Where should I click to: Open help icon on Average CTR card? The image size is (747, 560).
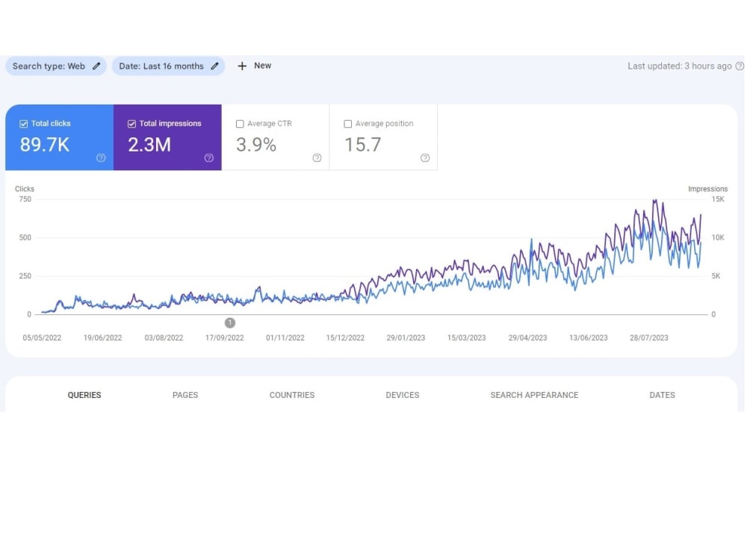(x=317, y=158)
